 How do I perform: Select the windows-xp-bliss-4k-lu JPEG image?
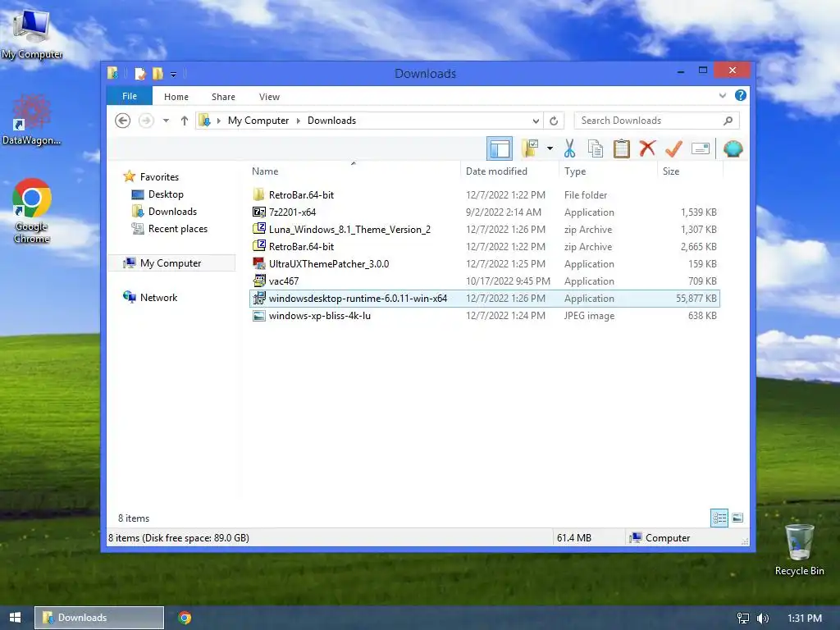485,316
